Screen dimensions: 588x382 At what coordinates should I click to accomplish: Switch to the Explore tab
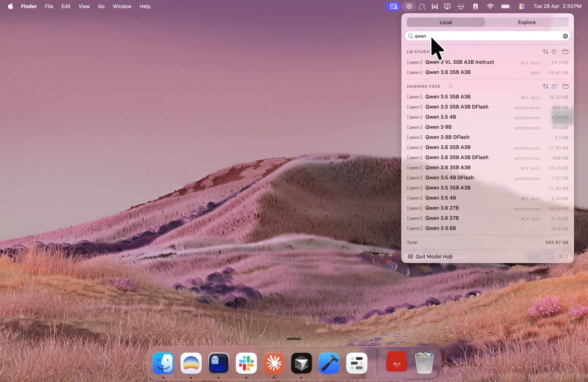pyautogui.click(x=526, y=22)
